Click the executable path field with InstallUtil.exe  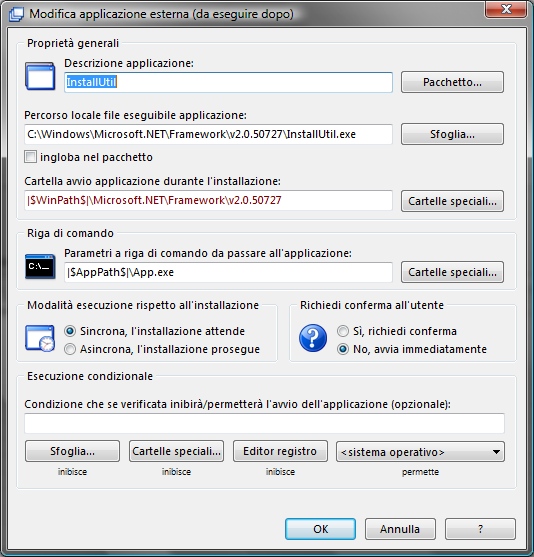pyautogui.click(x=209, y=134)
